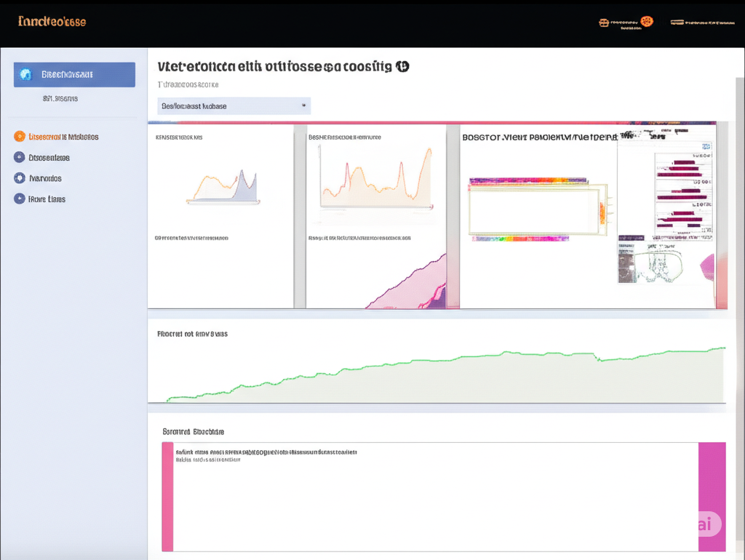Click the large blue button at sidebar top
The image size is (745, 560).
[x=74, y=75]
